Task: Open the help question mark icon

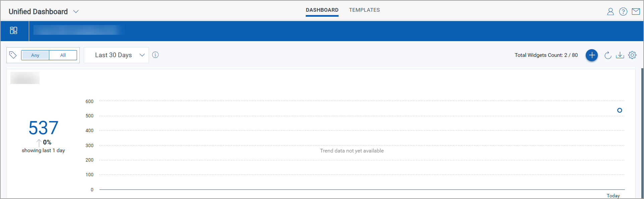Action: pyautogui.click(x=623, y=12)
